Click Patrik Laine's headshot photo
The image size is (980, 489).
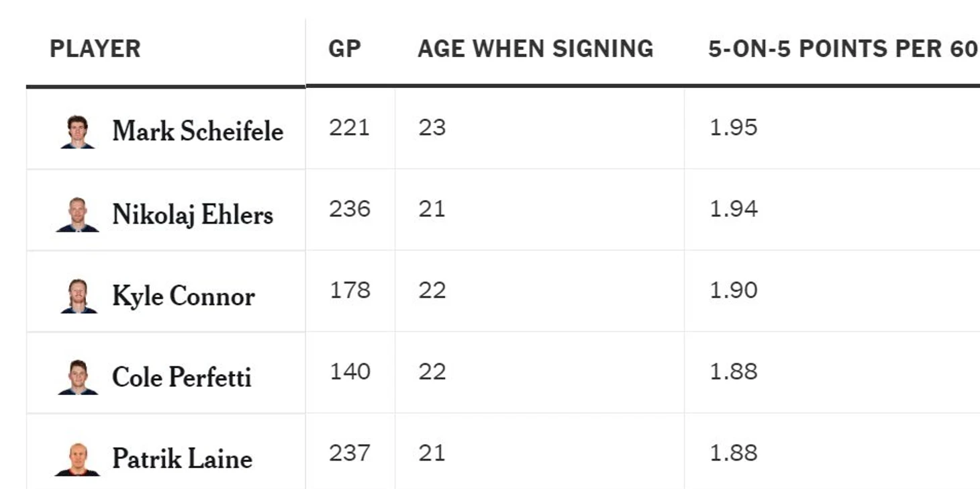[x=78, y=459]
